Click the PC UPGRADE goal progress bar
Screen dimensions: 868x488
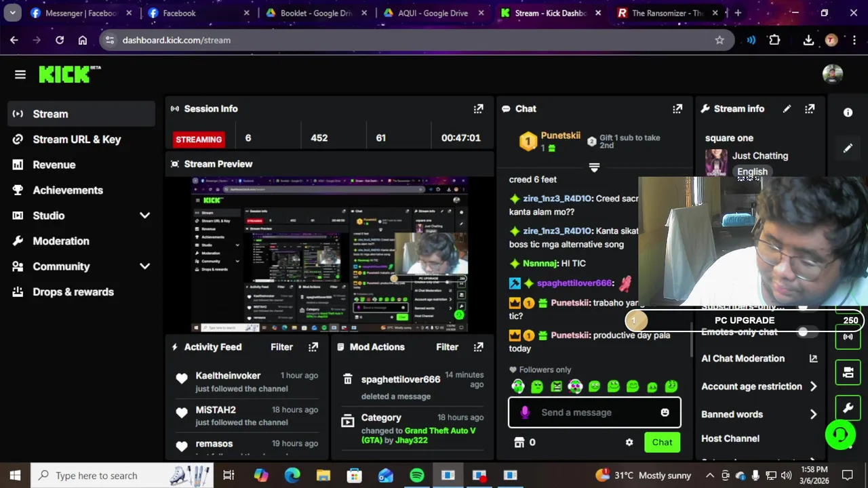click(746, 321)
